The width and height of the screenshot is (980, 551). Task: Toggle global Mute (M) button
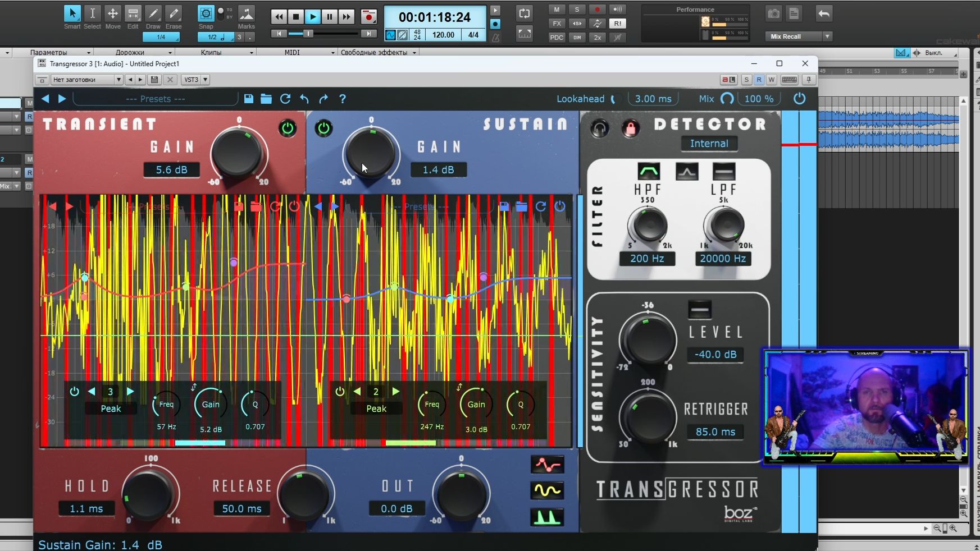557,10
